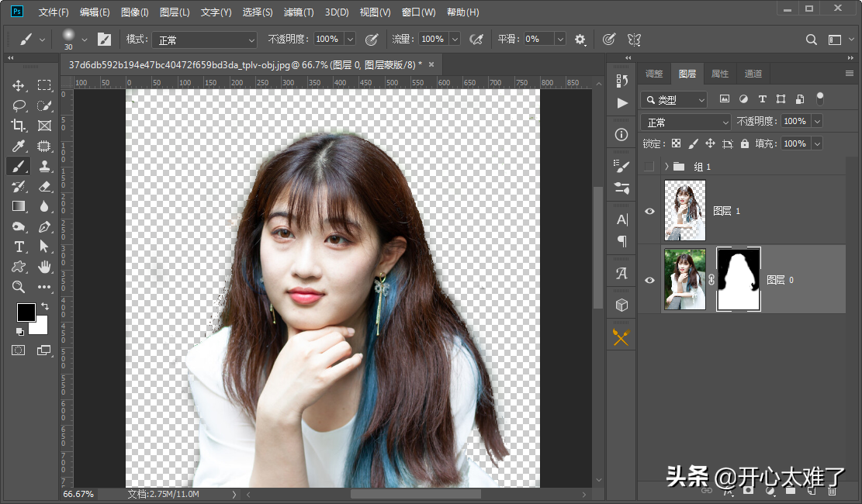Expand the 组 1 layer group

[666, 167]
